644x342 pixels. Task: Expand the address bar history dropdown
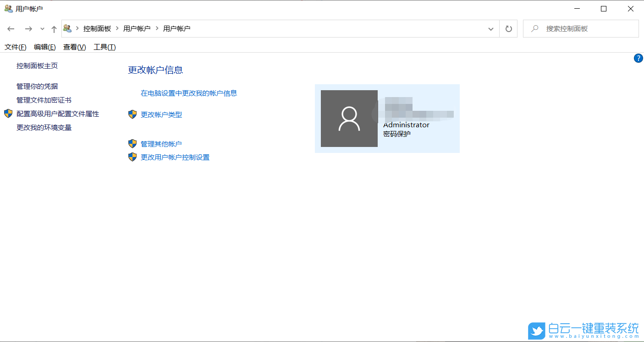coord(491,28)
